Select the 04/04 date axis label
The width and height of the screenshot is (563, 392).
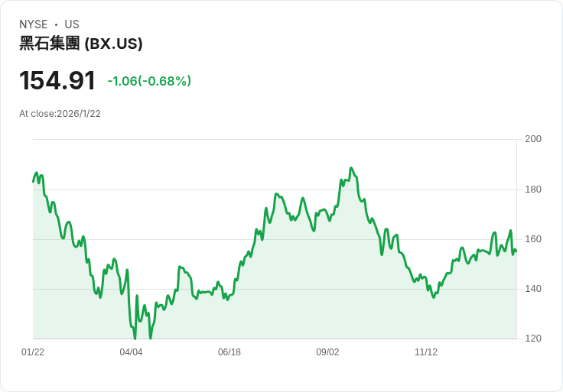coord(131,352)
